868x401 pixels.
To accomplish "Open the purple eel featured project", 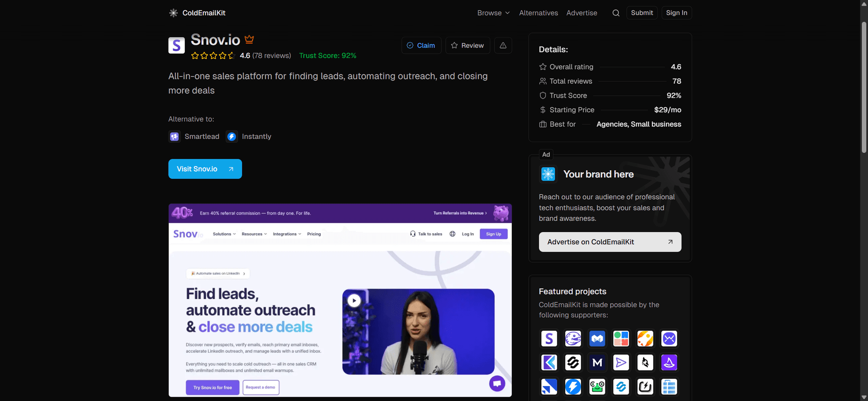I will pyautogui.click(x=573, y=339).
